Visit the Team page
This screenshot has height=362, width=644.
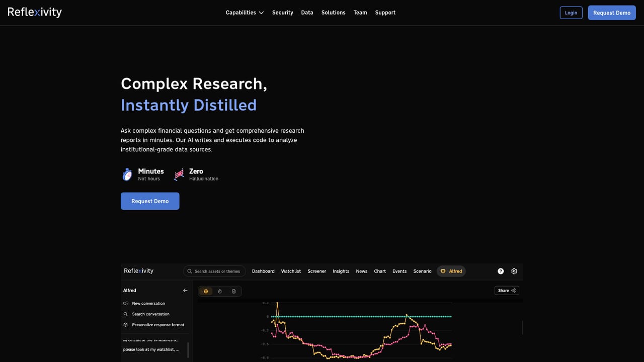click(360, 13)
